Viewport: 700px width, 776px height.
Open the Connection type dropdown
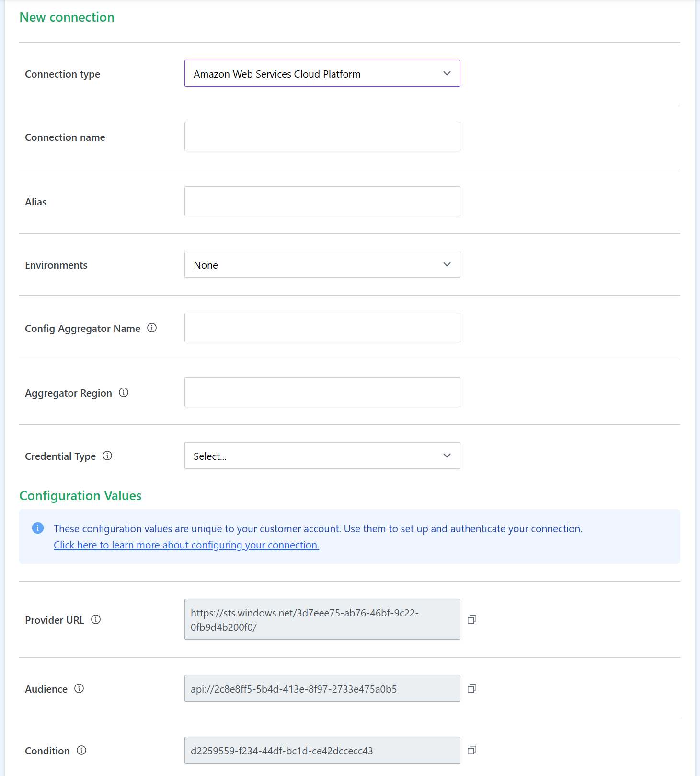[322, 73]
